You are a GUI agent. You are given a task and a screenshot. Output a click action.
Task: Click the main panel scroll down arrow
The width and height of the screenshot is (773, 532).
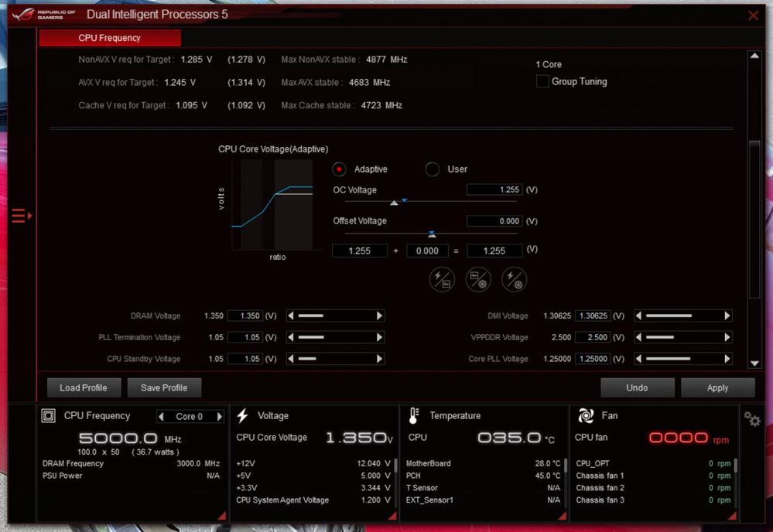[754, 363]
